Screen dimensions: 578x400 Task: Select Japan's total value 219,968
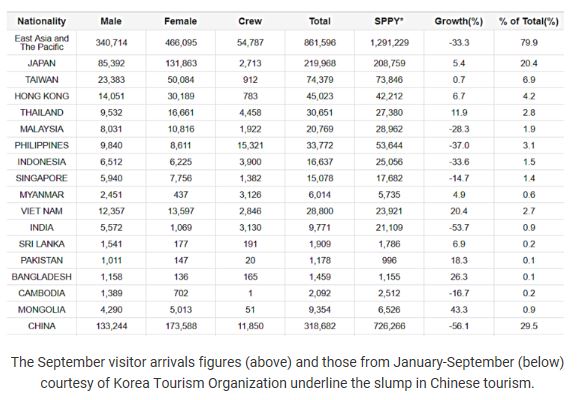click(x=320, y=63)
